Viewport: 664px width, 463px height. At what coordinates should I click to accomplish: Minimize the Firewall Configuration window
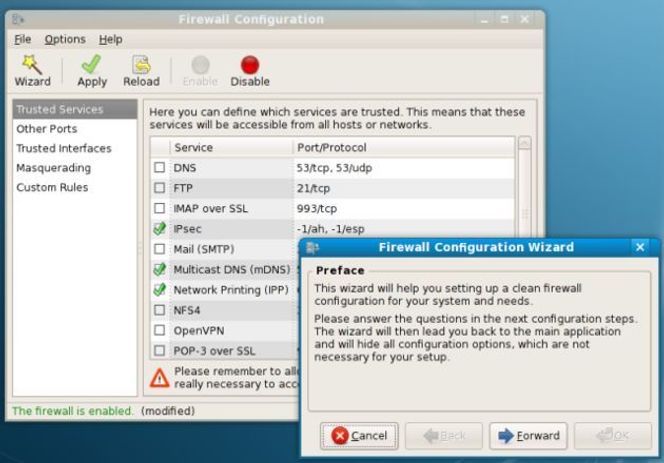(x=484, y=19)
